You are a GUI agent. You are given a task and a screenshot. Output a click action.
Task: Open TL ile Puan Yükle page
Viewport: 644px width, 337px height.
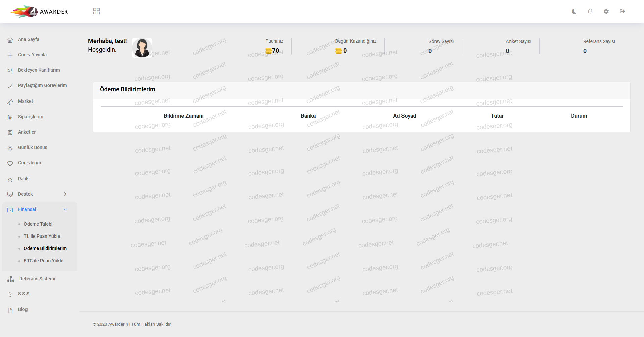[x=42, y=236]
